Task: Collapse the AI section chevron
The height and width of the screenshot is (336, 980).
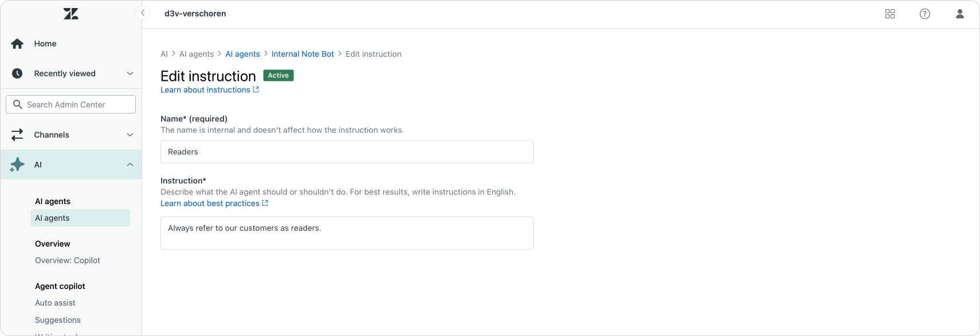Action: pyautogui.click(x=130, y=165)
